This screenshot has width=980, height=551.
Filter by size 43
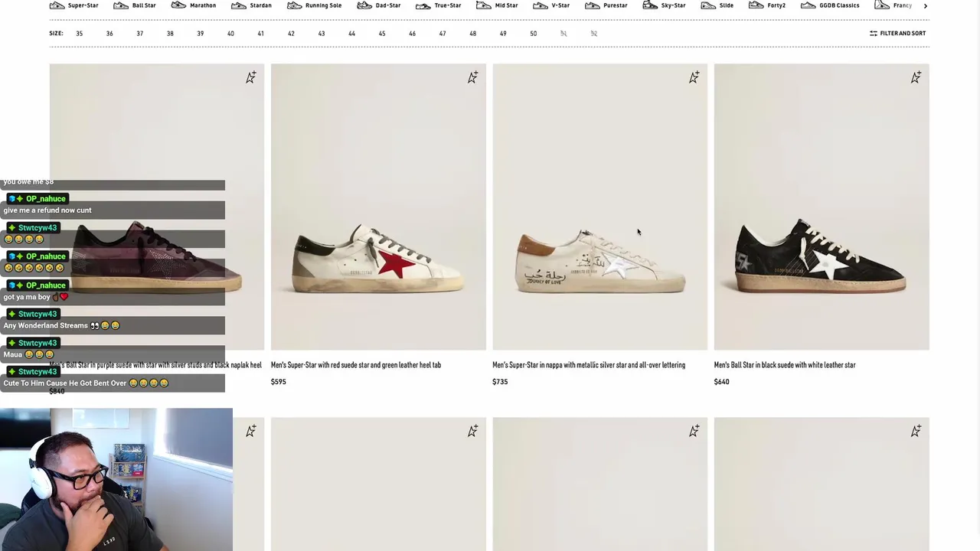tap(322, 34)
